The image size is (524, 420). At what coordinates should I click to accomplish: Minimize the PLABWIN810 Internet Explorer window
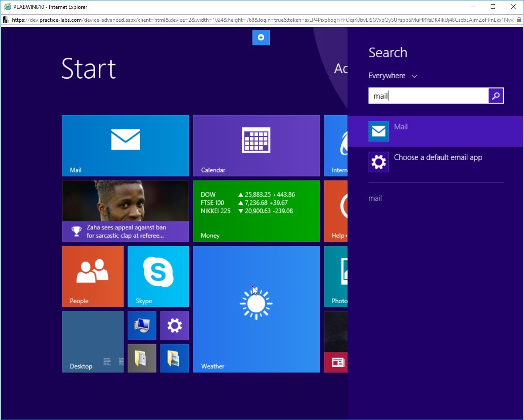tap(473, 7)
